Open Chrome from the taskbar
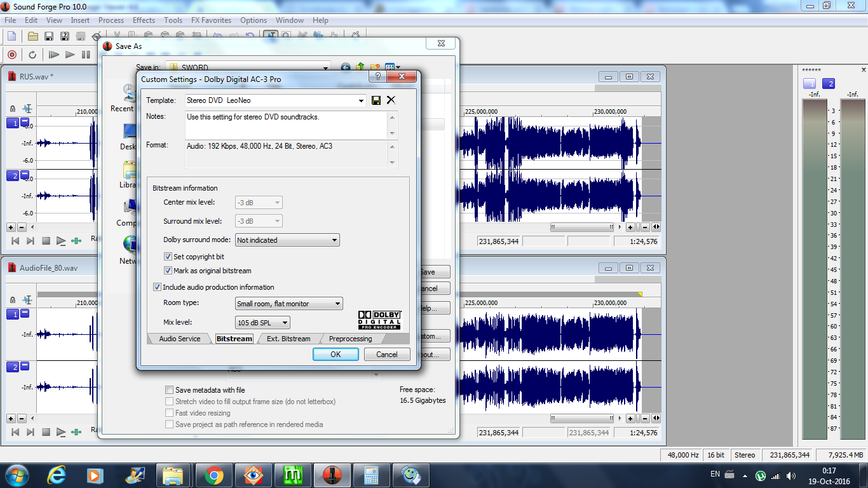 point(214,475)
